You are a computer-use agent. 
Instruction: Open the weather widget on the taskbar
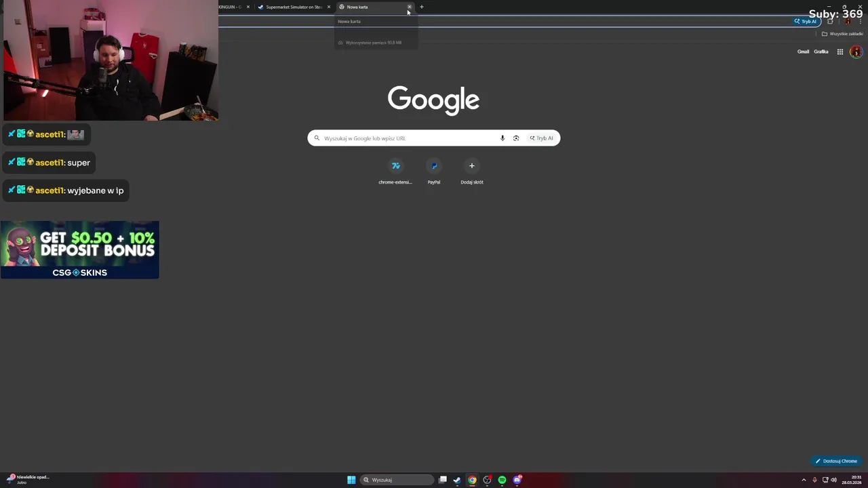point(28,480)
